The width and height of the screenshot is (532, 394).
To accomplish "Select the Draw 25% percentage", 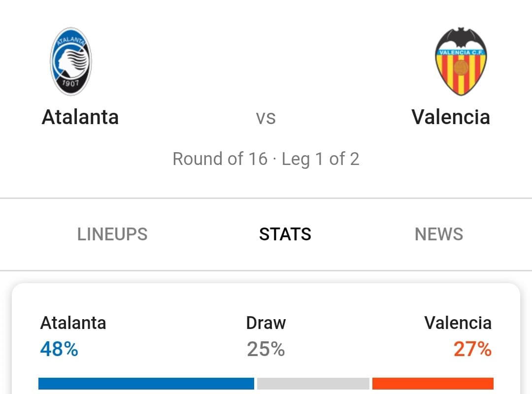I will [266, 349].
